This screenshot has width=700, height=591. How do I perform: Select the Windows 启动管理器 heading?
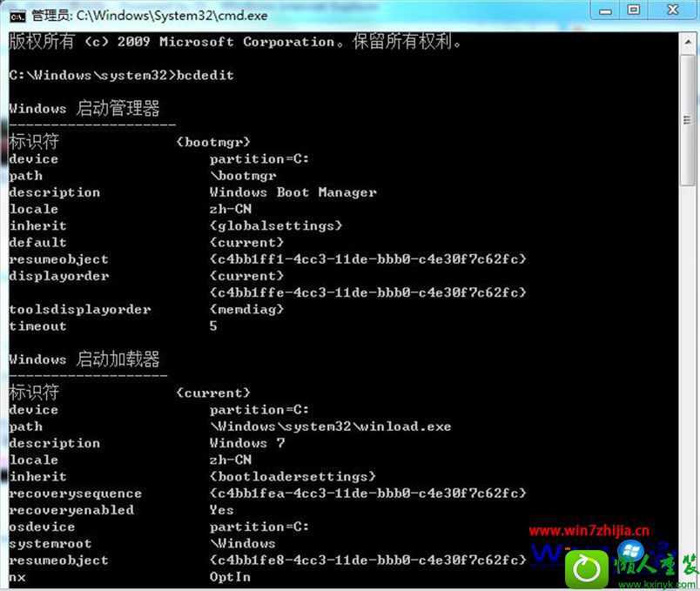coord(84,109)
